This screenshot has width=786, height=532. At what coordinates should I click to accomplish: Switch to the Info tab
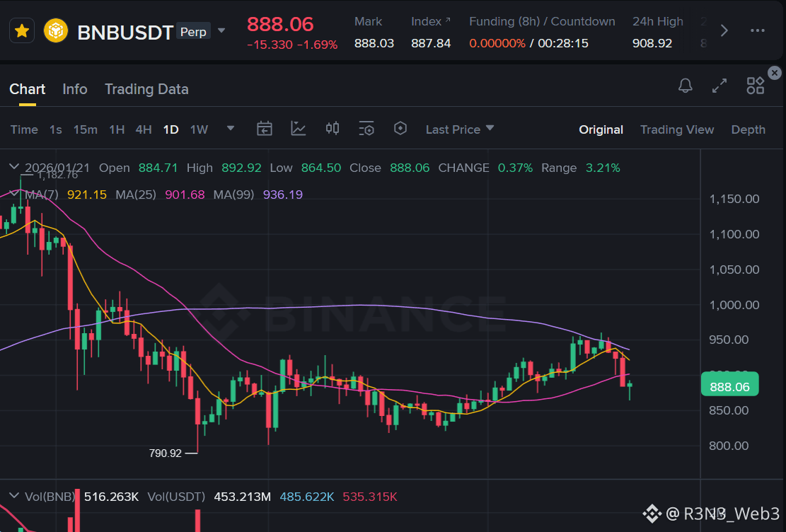75,89
